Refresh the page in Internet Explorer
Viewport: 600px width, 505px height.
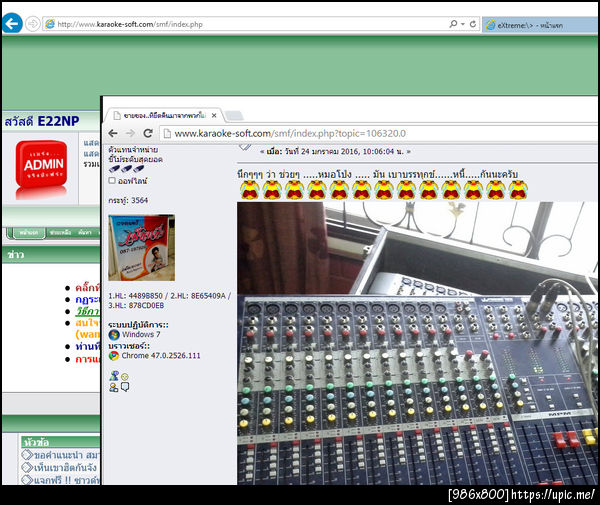473,24
